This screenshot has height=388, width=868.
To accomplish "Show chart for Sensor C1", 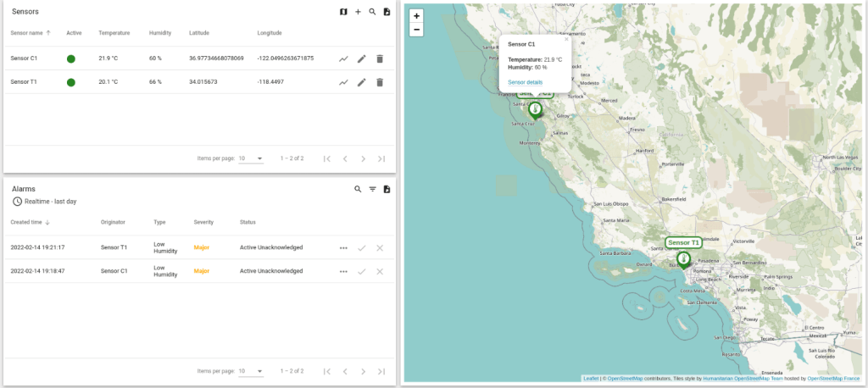I will (x=344, y=58).
